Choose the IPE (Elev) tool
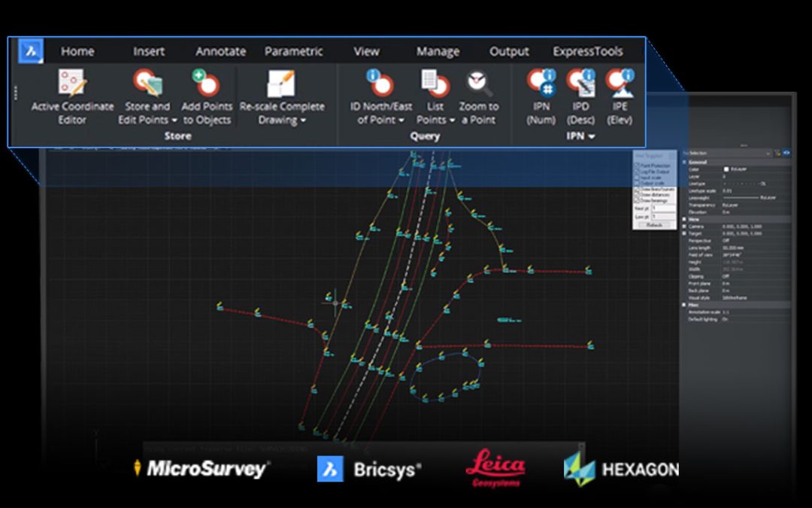The width and height of the screenshot is (812, 508). (620, 82)
